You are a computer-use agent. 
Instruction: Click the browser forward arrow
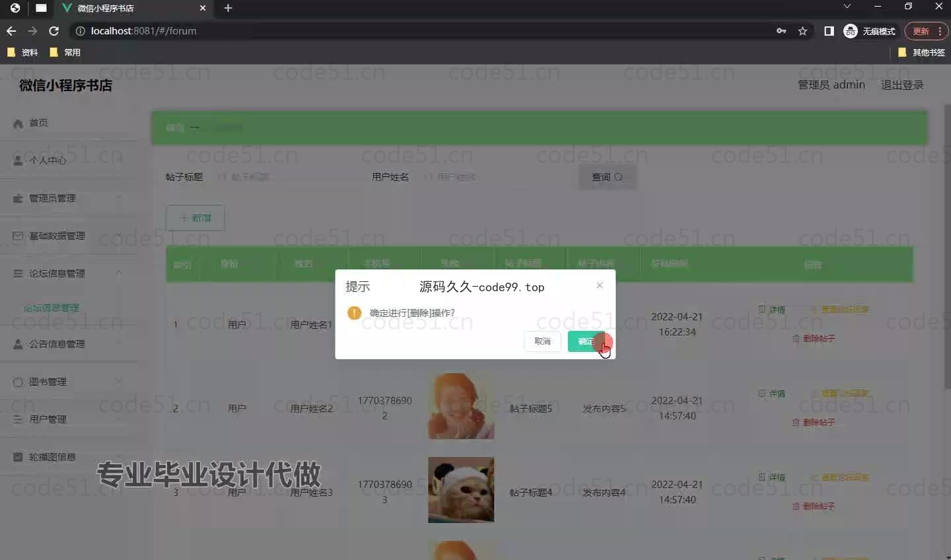pos(32,31)
